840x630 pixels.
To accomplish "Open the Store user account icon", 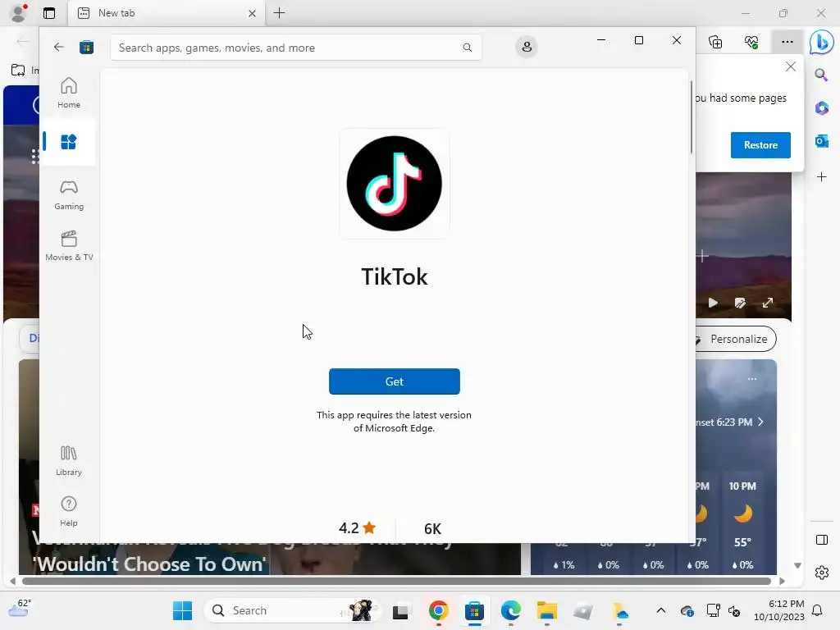I will pos(527,47).
